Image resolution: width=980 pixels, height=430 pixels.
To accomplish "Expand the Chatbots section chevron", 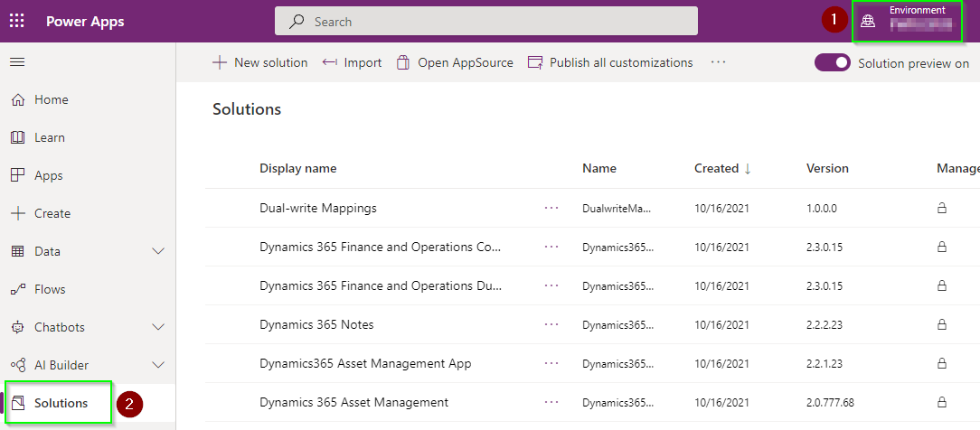I will point(158,327).
